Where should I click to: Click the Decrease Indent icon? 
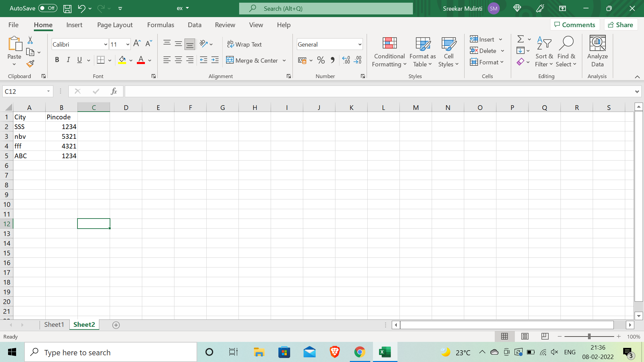coord(203,60)
